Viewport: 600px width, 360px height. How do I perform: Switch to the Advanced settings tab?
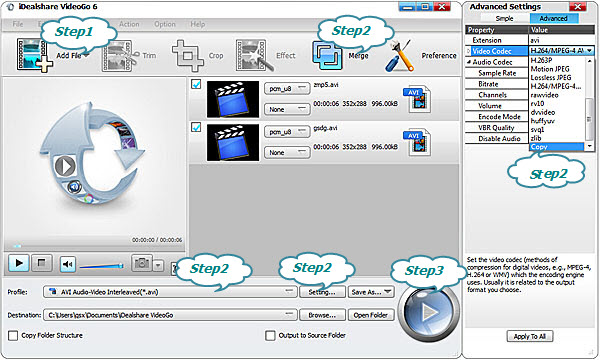553,18
